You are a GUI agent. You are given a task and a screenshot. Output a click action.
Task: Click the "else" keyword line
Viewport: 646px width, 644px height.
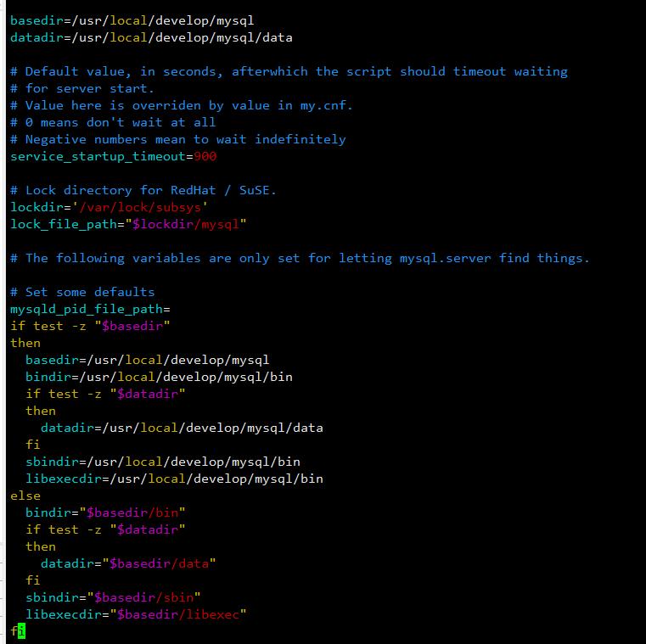(25, 496)
